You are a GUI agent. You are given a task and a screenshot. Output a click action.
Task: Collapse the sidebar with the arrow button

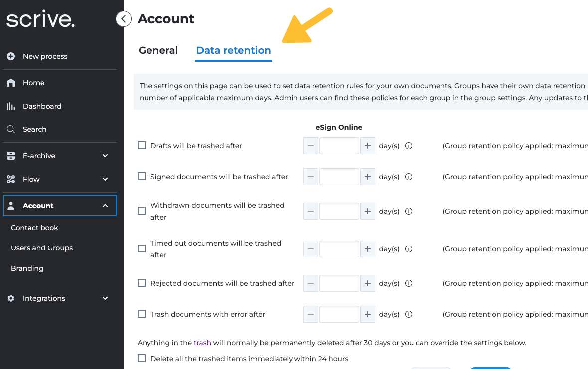tap(123, 19)
